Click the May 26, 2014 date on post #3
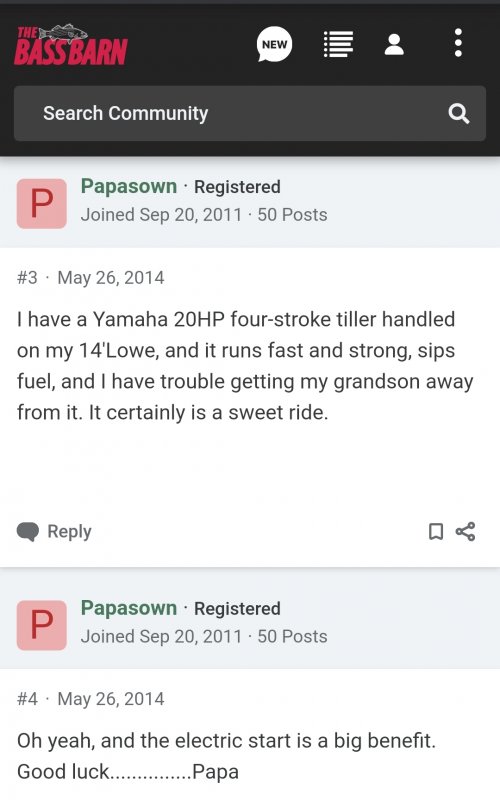 click(111, 278)
